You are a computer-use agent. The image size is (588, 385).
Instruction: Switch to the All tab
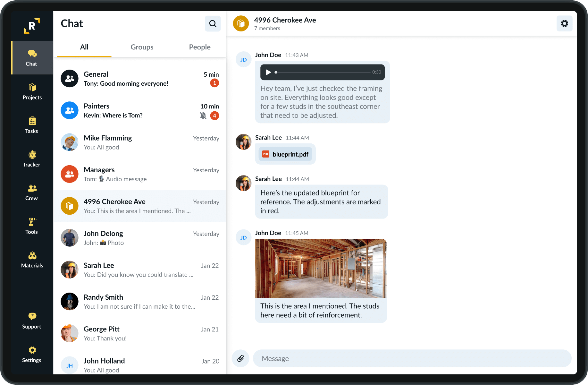(84, 47)
